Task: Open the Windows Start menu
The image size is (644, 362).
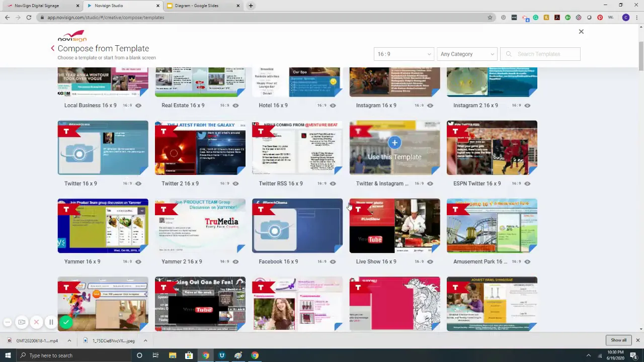Action: click(x=8, y=355)
